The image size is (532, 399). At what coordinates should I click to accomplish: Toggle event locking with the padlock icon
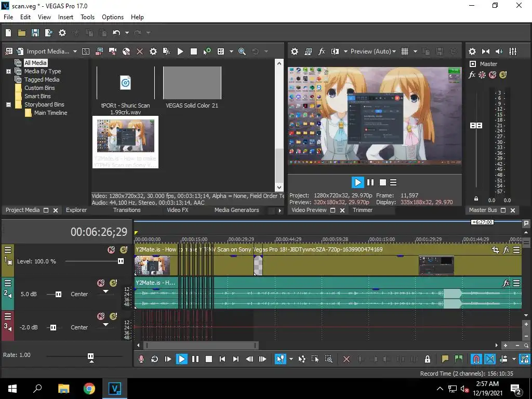427,358
